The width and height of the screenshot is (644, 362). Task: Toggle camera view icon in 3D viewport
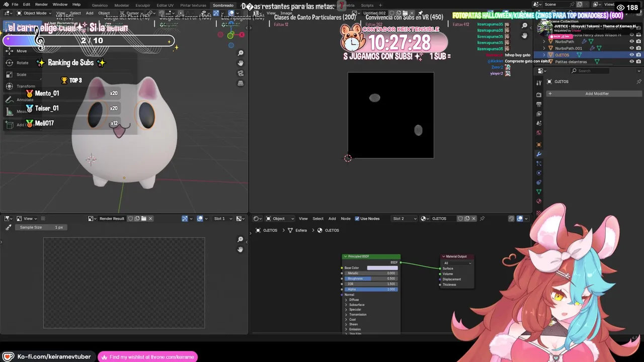coord(240,73)
